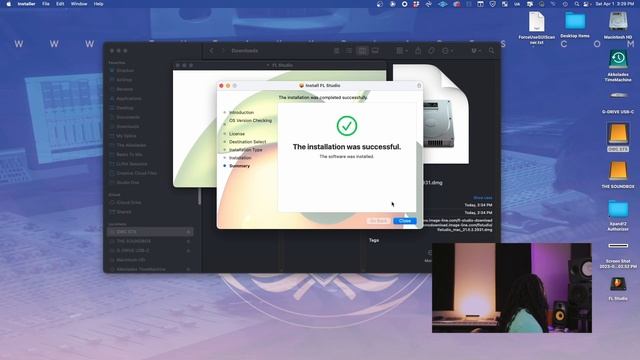Open iCloud Drive in the Finder sidebar
Image resolution: width=640 pixels, height=360 pixels.
(x=129, y=202)
